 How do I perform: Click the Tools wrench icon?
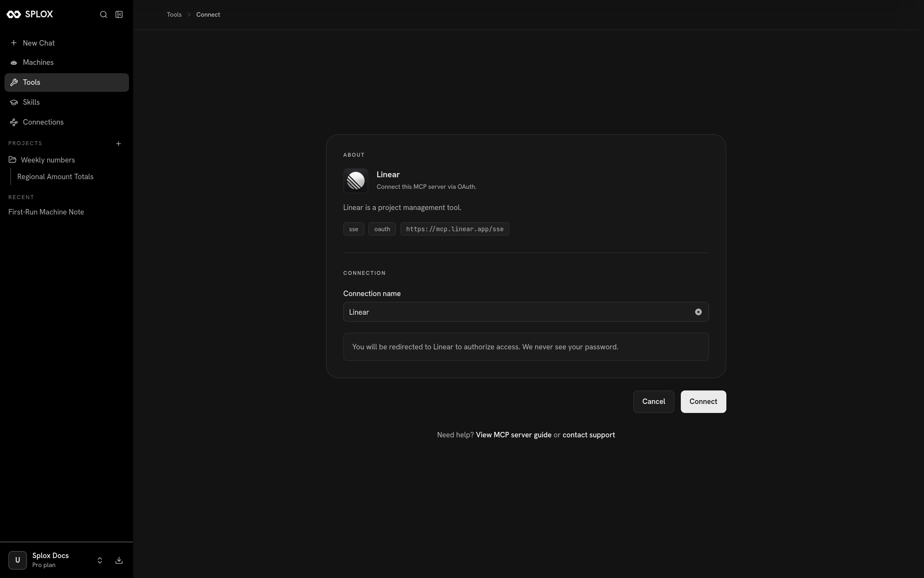tap(14, 83)
